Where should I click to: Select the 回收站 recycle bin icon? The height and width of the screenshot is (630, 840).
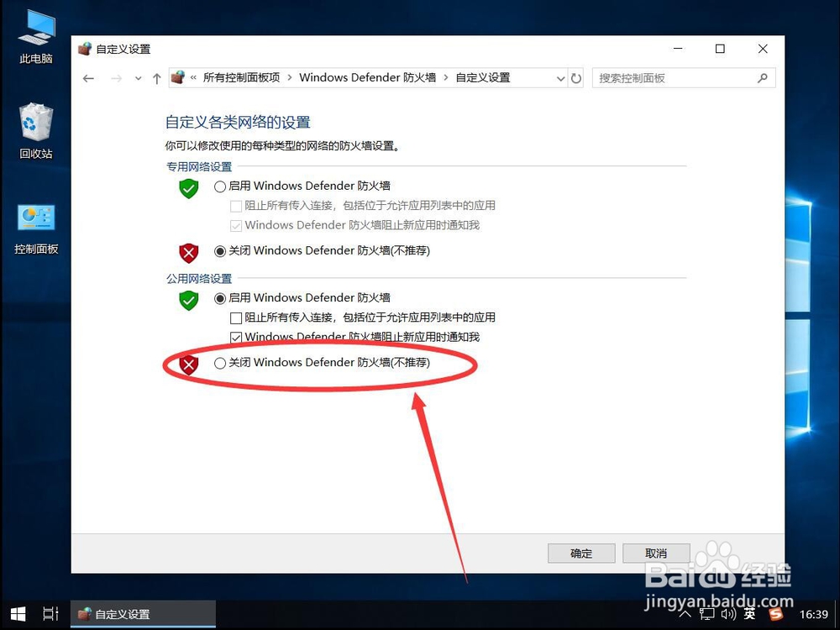click(x=36, y=131)
